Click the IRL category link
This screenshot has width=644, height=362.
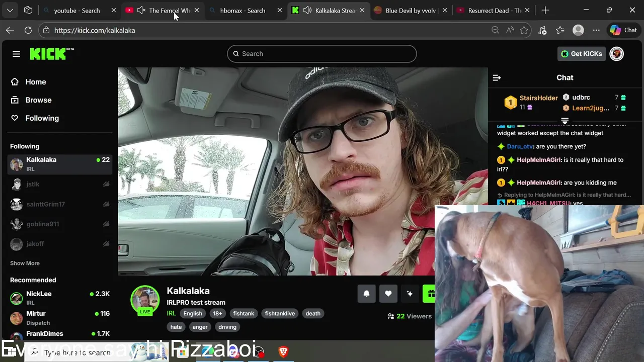pyautogui.click(x=172, y=313)
